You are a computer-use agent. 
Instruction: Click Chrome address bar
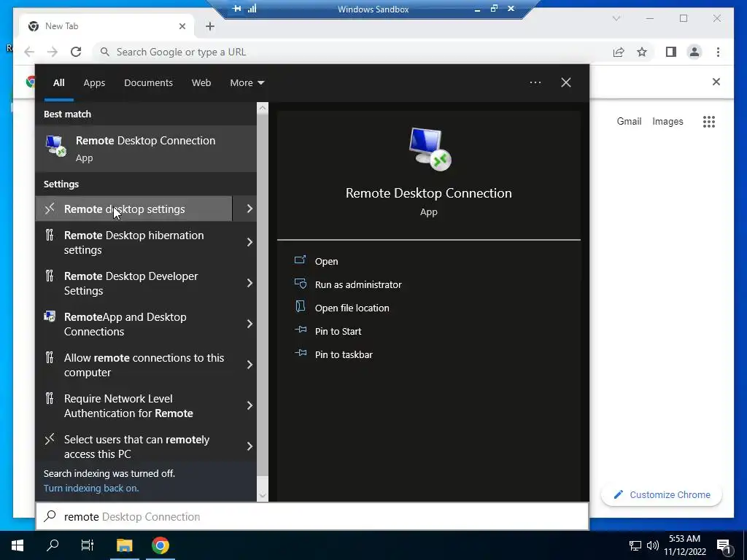352,52
